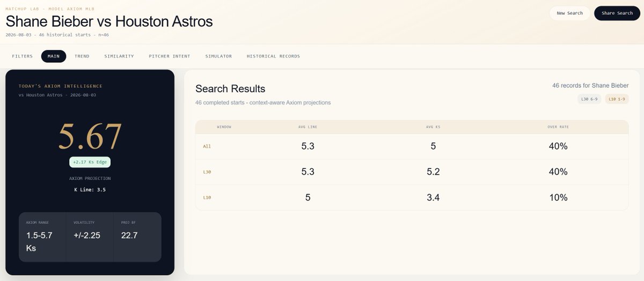
Task: Click the L10 row Avg Line value 5
Action: pyautogui.click(x=308, y=197)
